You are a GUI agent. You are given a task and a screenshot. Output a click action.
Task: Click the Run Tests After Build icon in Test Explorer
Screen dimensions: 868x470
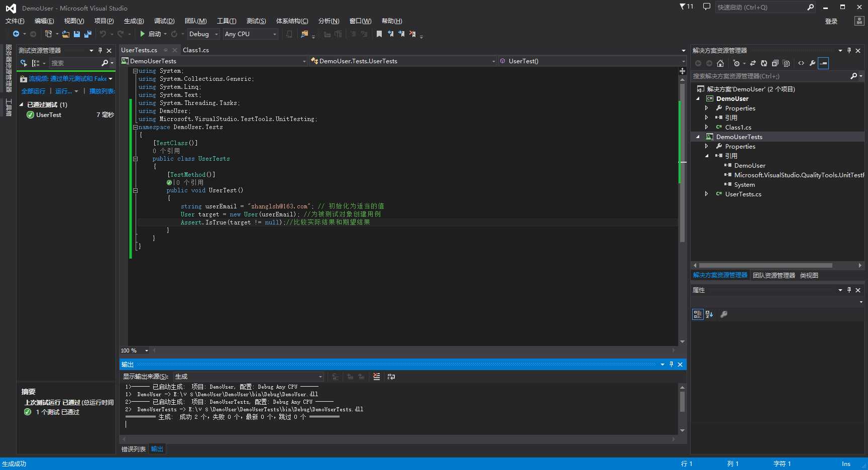pyautogui.click(x=24, y=63)
